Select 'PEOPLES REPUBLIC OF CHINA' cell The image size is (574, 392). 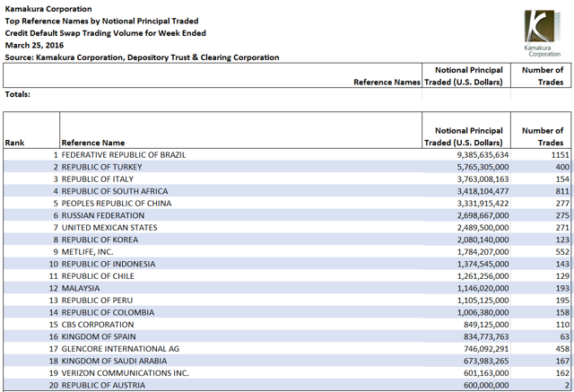tap(117, 203)
